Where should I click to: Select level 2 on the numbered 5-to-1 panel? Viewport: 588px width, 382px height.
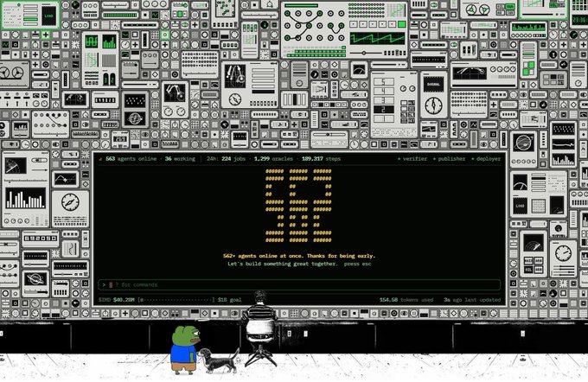[384, 110]
